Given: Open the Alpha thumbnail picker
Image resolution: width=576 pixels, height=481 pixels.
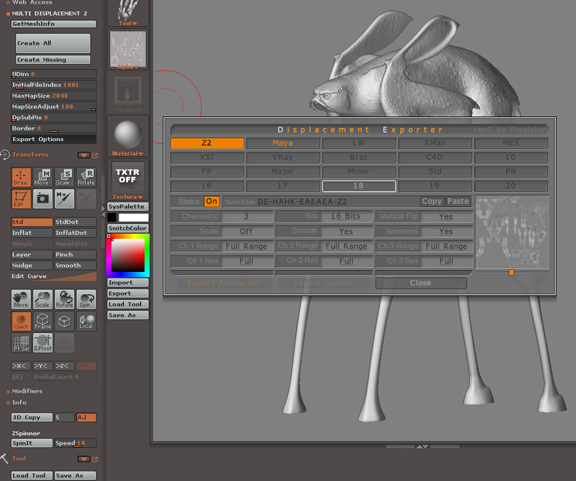Looking at the screenshot, I should tap(128, 50).
